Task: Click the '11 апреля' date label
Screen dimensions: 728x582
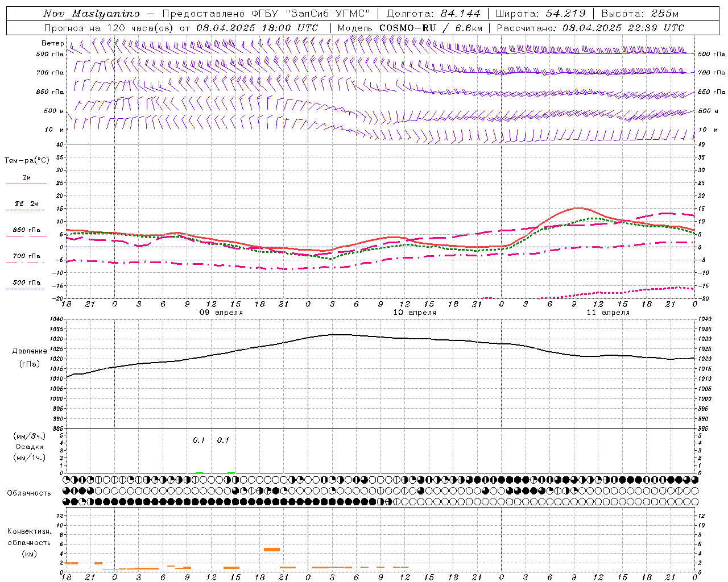Action: [608, 313]
